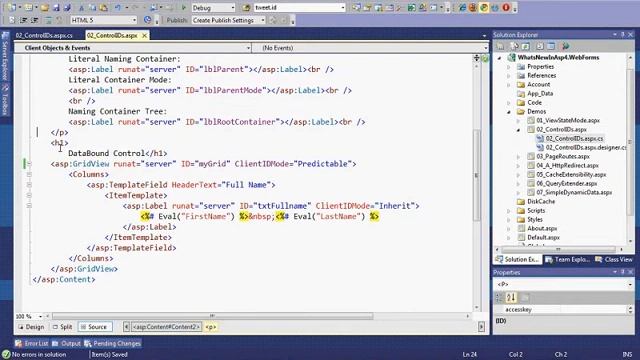Image resolution: width=640 pixels, height=360 pixels.
Task: Switch to the 02_ControlIDs.aspx.cs editor tab
Action: [x=44, y=36]
